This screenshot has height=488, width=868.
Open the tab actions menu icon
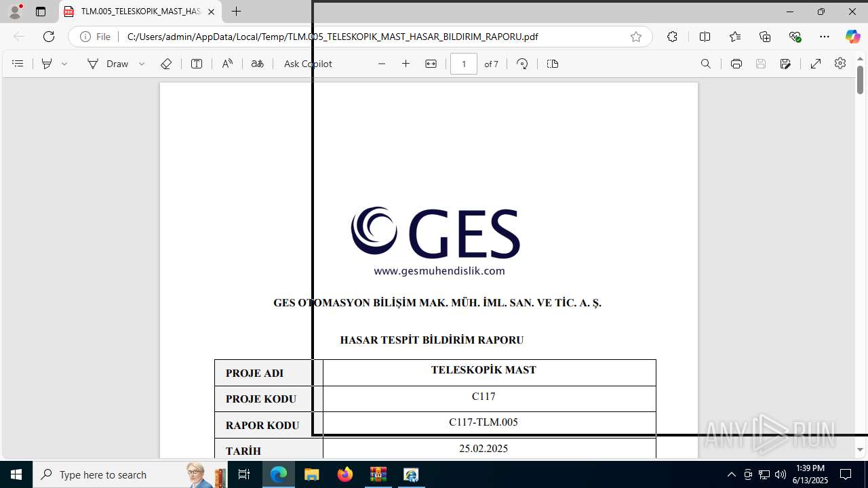click(x=41, y=12)
